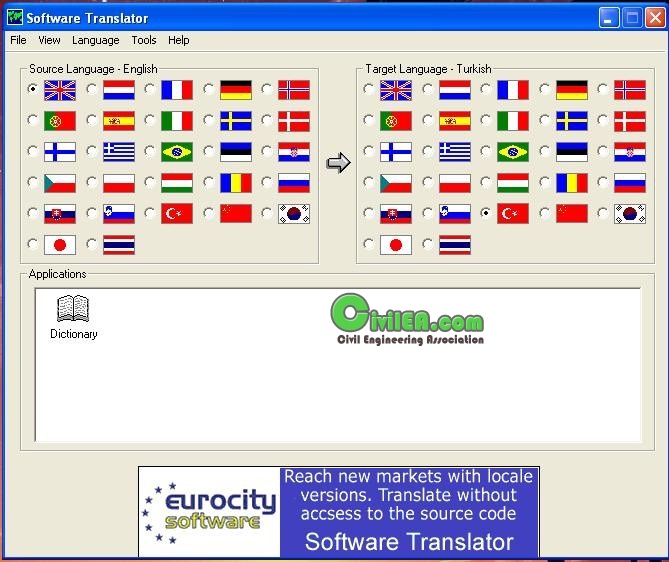Click the Spanish flag in Source Language
The height and width of the screenshot is (562, 669).
(x=119, y=121)
